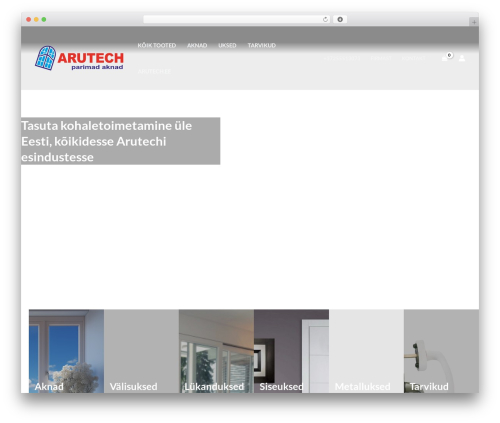Open the Siseuksed category tile
The width and height of the screenshot is (500, 423).
click(291, 351)
